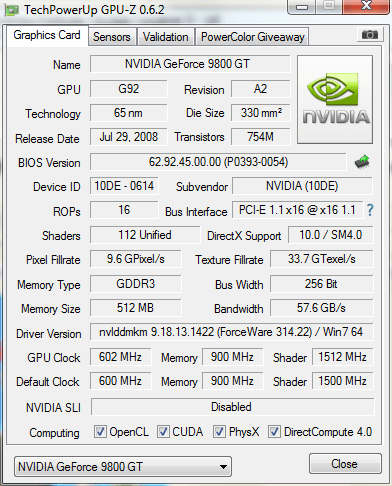Click the BIOS Version field
This screenshot has height=486, width=392.
pos(218,162)
